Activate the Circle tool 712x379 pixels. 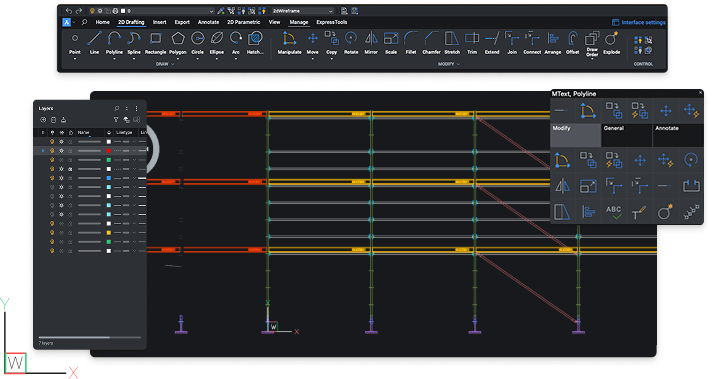[x=198, y=43]
